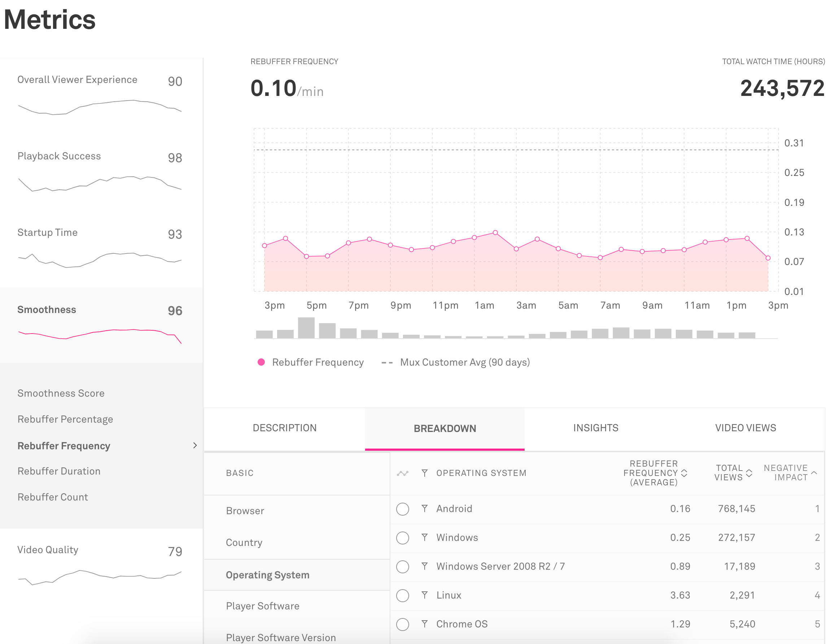Viewport: 832px width, 644px height.
Task: Filter by Linux using its funnel icon
Action: (424, 595)
